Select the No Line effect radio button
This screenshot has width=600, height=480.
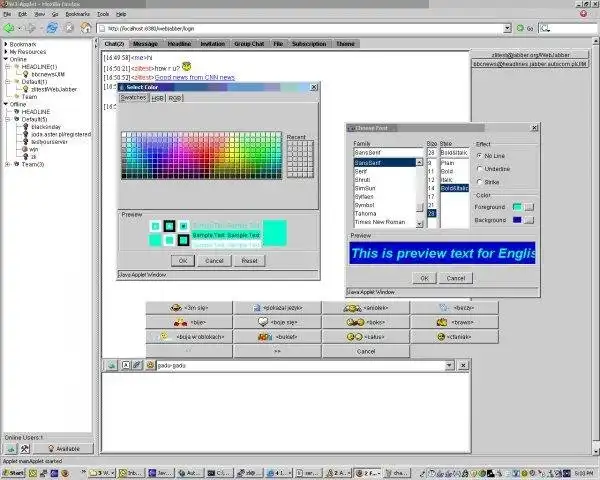(479, 156)
